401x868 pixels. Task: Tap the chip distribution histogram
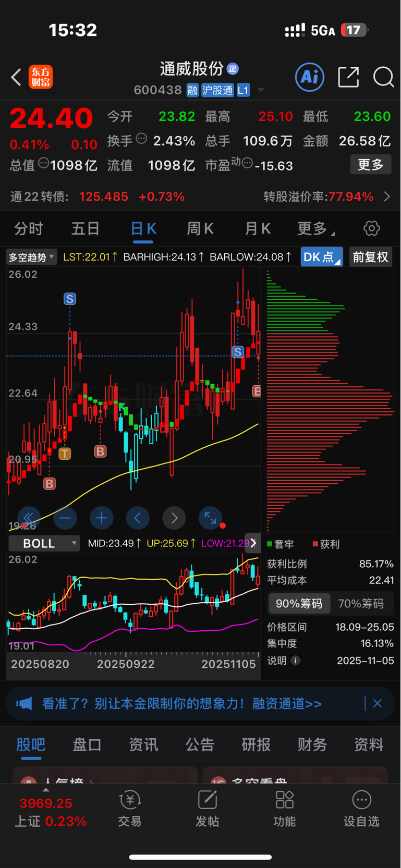click(330, 400)
